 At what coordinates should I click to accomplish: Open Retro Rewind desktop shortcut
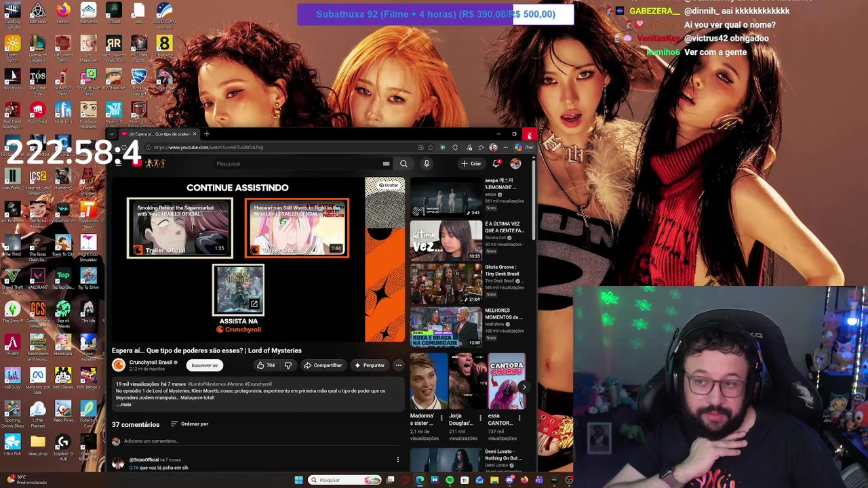(113, 47)
